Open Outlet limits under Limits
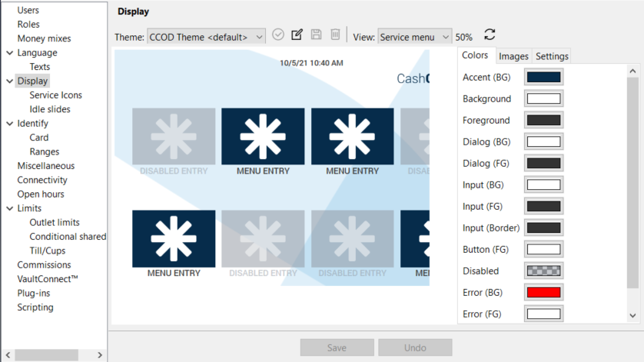The height and width of the screenshot is (362, 644). coord(55,222)
